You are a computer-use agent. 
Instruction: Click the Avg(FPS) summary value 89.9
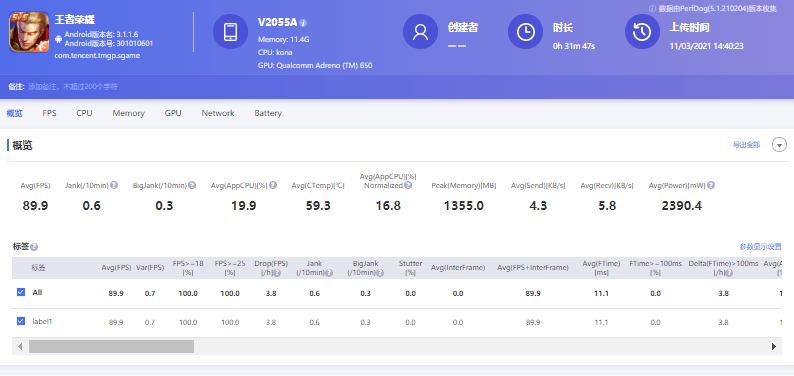[35, 205]
